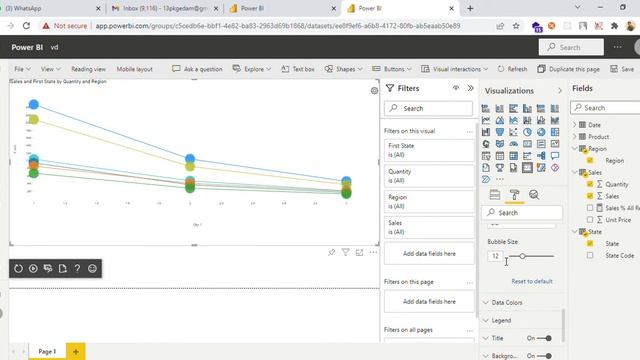This screenshot has height=360, width=640.
Task: Insert a Text box
Action: click(298, 69)
